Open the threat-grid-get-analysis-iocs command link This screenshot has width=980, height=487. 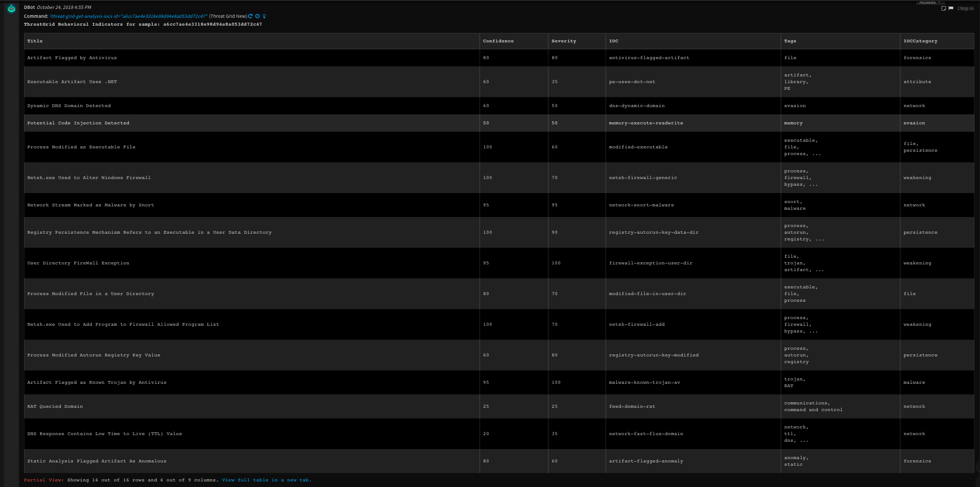(128, 16)
